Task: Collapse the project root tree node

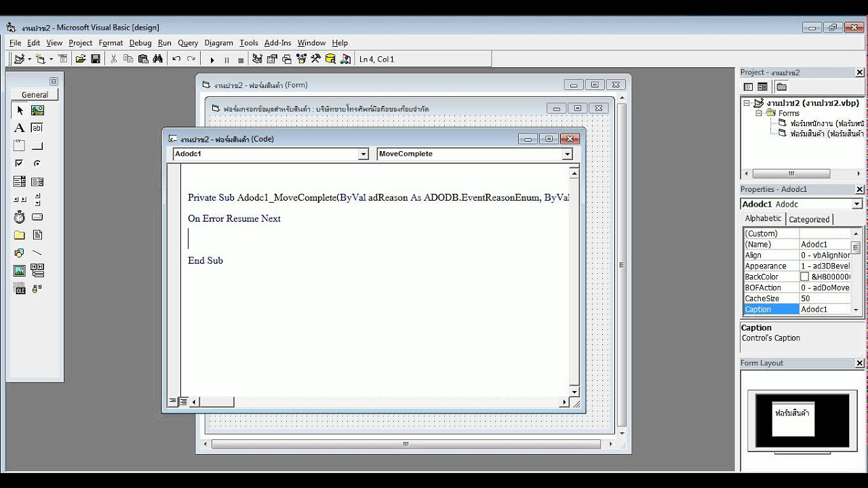Action: (747, 103)
